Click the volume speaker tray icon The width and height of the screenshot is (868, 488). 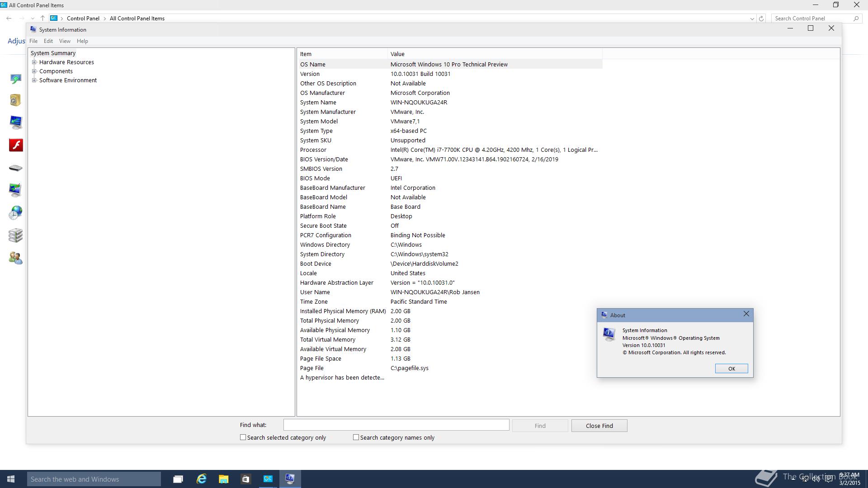(816, 479)
